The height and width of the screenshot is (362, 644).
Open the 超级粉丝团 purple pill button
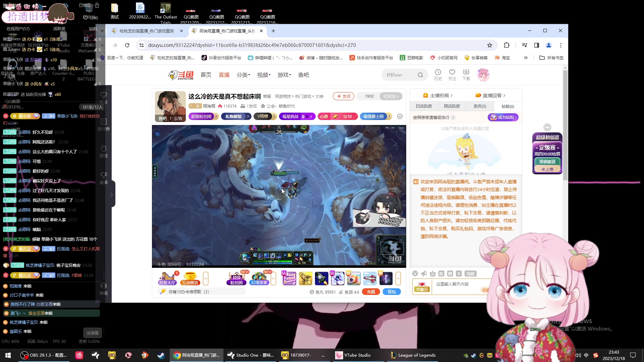tap(203, 116)
